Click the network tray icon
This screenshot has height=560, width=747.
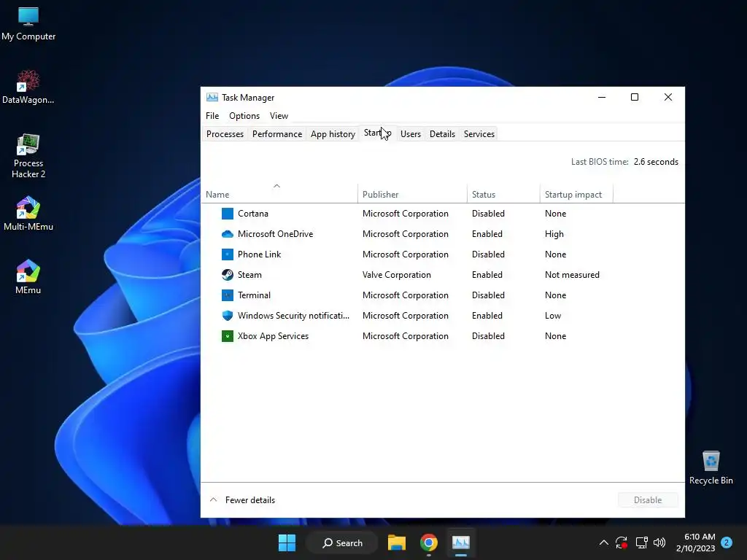[x=641, y=542]
